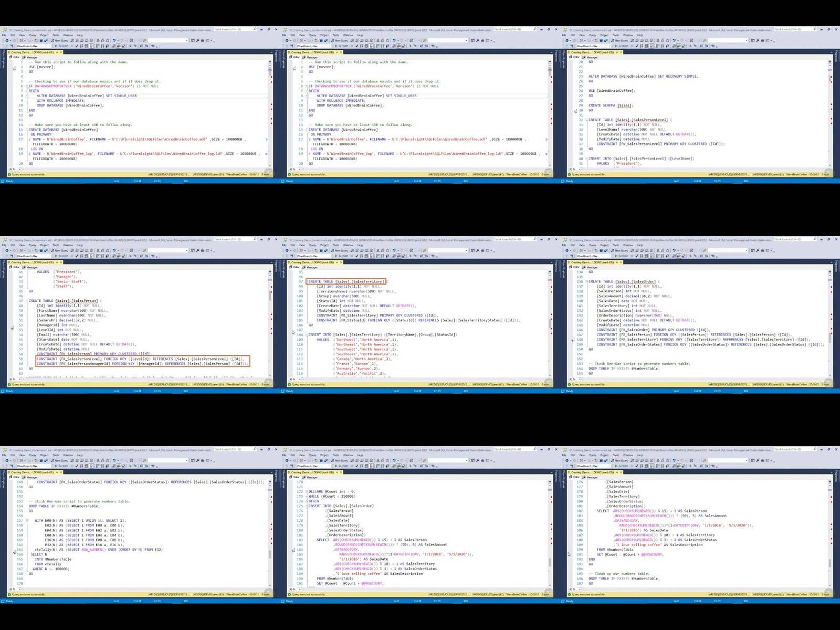Open WiredBrainCoffee database dropdown in CREATE TABLE SalesOrder window
The height and width of the screenshot is (630, 840).
pos(594,256)
